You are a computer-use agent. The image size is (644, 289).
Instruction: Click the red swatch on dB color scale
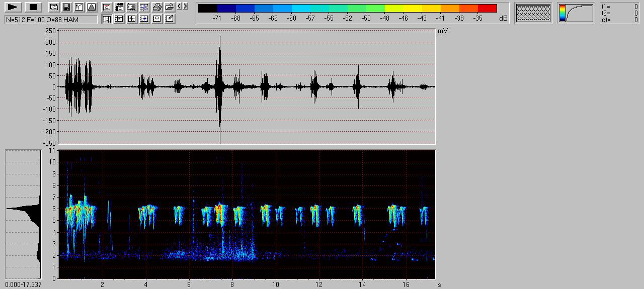click(x=487, y=9)
